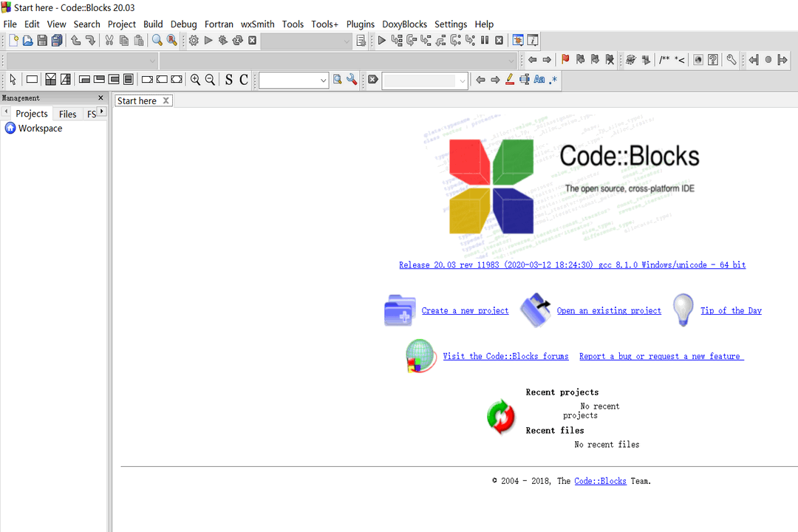Click the Code::Blocks footer link
The width and height of the screenshot is (798, 532).
(600, 481)
